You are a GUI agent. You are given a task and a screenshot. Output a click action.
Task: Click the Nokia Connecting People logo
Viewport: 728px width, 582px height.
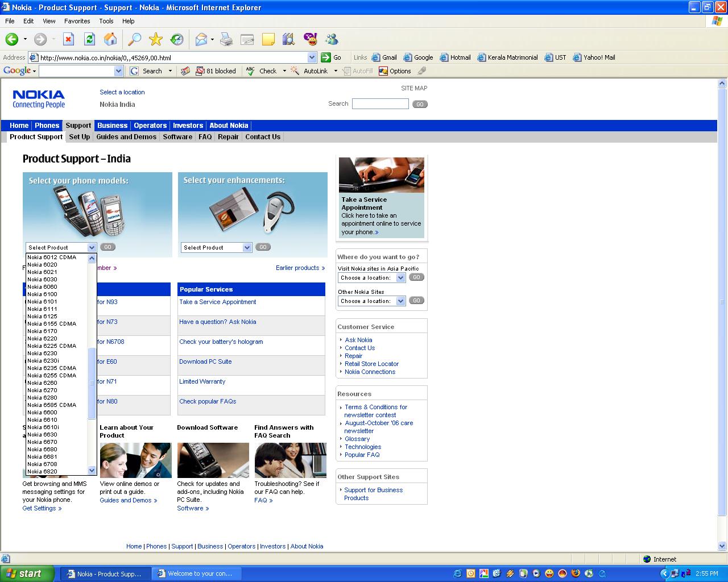coord(39,99)
